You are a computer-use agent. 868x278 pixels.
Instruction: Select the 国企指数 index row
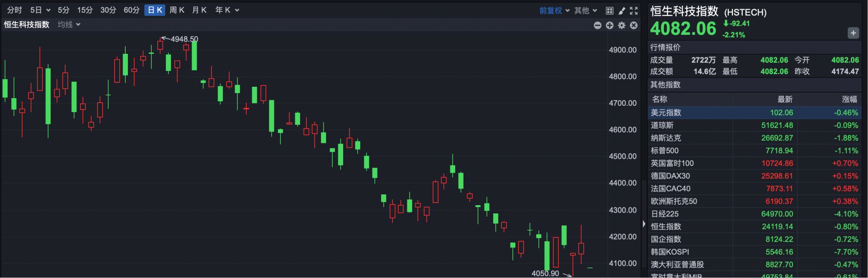tap(754, 239)
